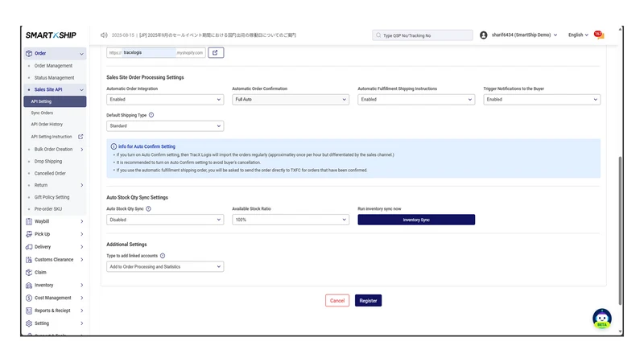The height and width of the screenshot is (362, 644).
Task: Click the announcement text in header
Action: coord(204,35)
